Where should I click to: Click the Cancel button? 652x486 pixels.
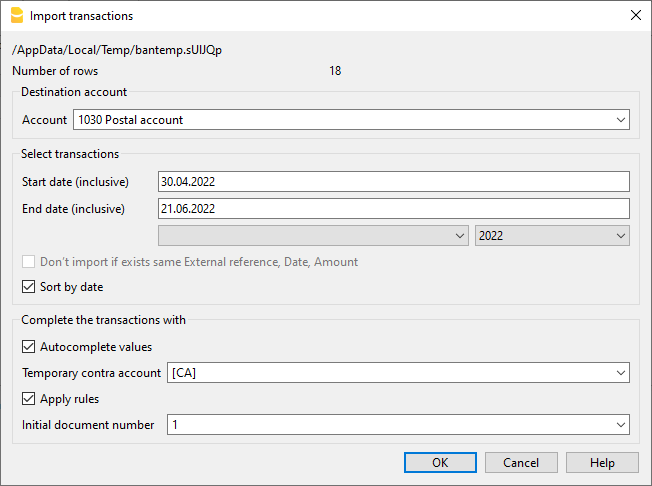pyautogui.click(x=521, y=463)
